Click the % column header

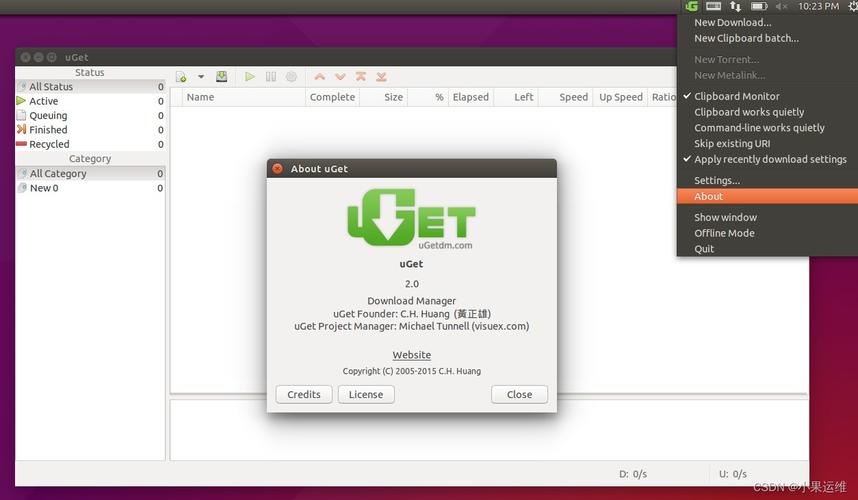[x=427, y=97]
